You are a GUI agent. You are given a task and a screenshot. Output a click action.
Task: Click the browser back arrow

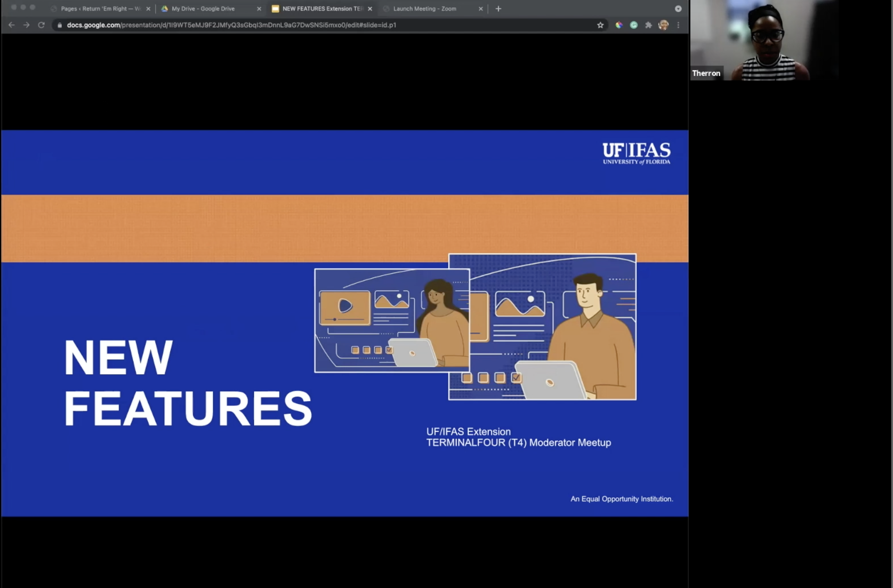click(x=11, y=25)
